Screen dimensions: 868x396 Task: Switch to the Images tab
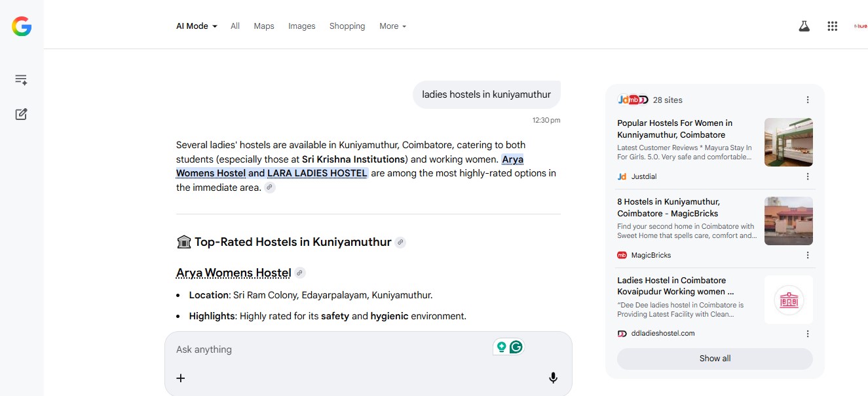[302, 26]
